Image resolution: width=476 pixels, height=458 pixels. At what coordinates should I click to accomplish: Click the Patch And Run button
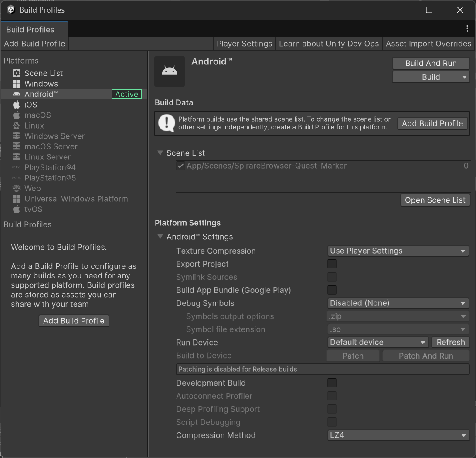coord(426,356)
